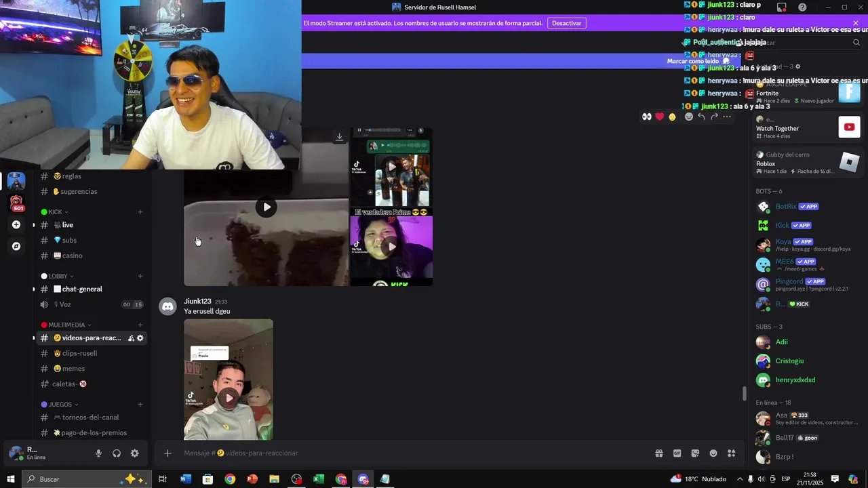This screenshot has width=868, height=488.
Task: Open Discord help question mark icon
Action: click(803, 7)
